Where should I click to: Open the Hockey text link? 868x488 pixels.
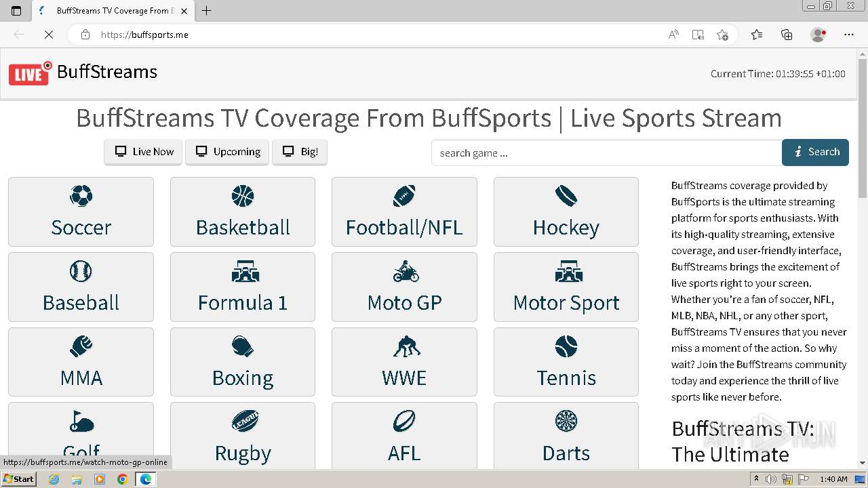[566, 228]
